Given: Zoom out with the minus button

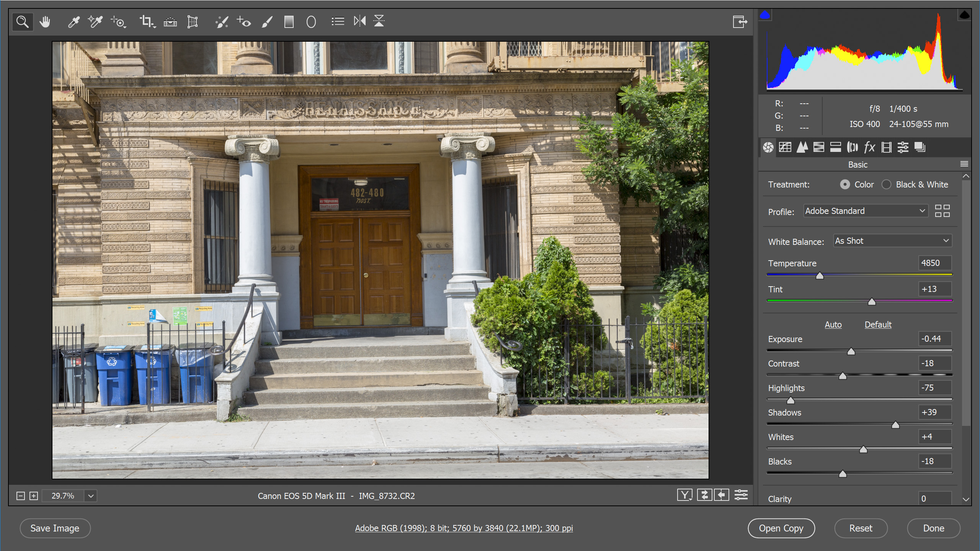Looking at the screenshot, I should coord(21,496).
